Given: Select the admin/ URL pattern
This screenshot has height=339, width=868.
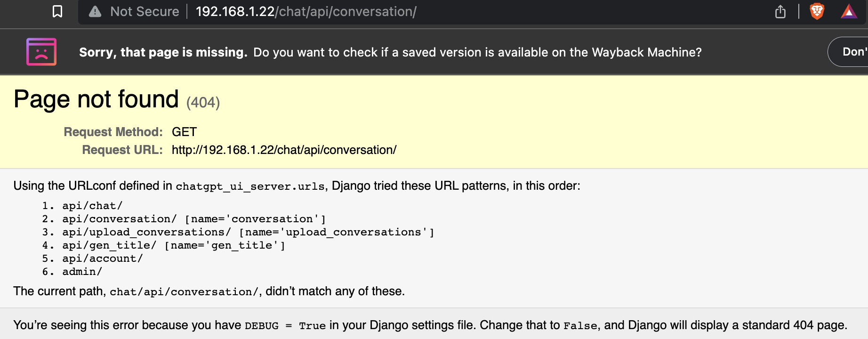Looking at the screenshot, I should 82,271.
